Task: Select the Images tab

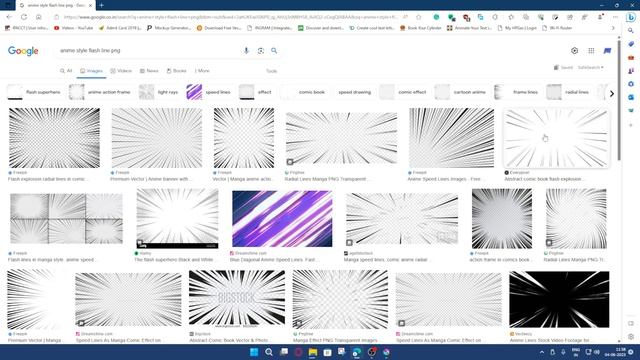Action: click(x=91, y=71)
